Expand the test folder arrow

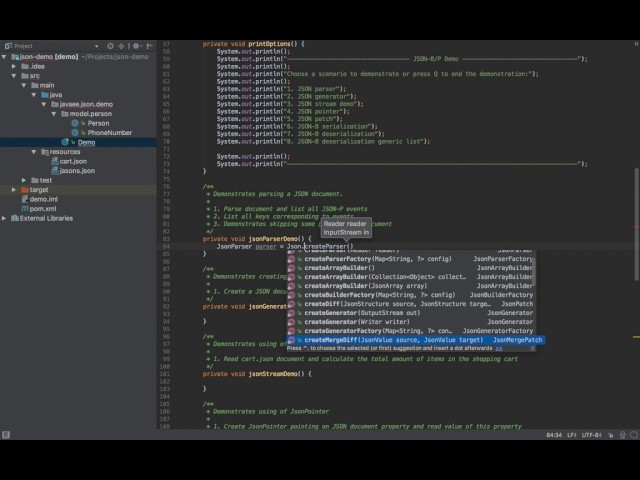24,180
